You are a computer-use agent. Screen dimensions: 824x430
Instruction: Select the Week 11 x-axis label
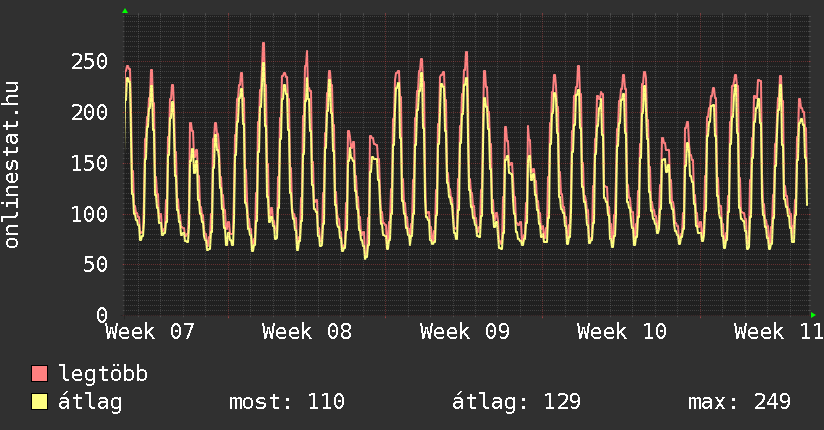pos(778,332)
